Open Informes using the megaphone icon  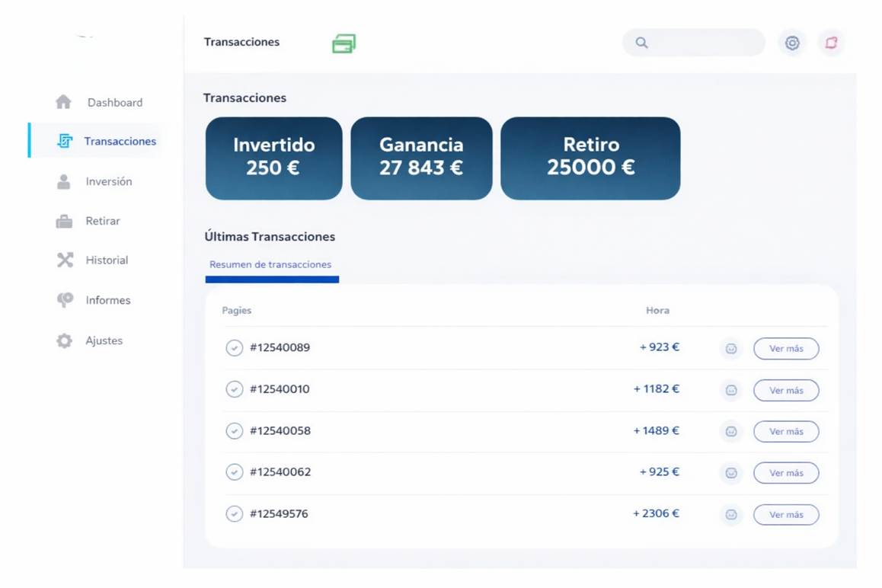click(x=66, y=300)
